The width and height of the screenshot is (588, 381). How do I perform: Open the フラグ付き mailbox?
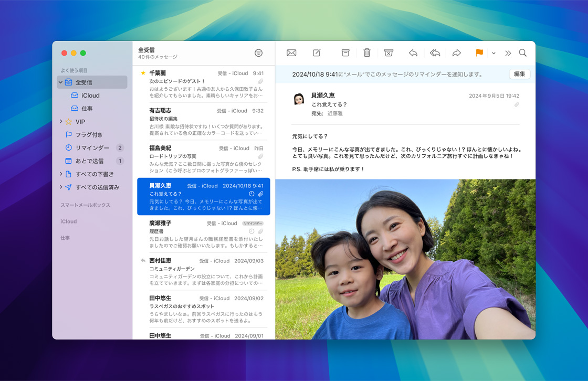point(89,135)
